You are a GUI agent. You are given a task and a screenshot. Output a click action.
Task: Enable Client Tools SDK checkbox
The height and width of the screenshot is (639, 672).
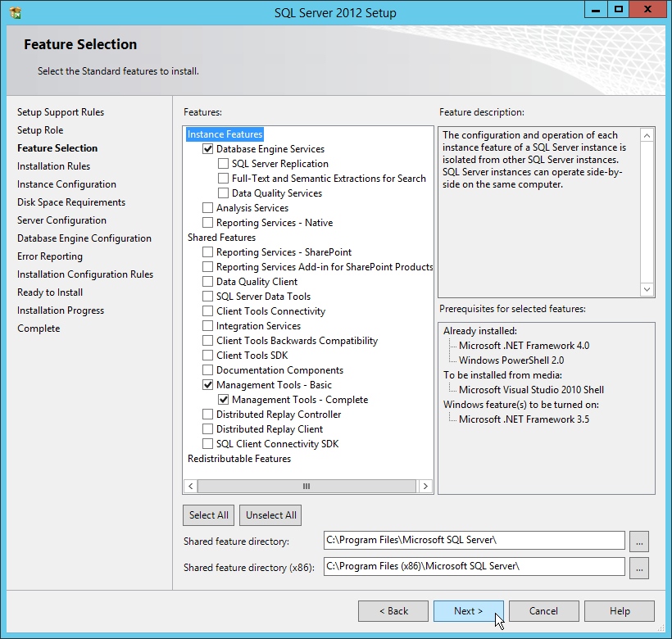207,356
